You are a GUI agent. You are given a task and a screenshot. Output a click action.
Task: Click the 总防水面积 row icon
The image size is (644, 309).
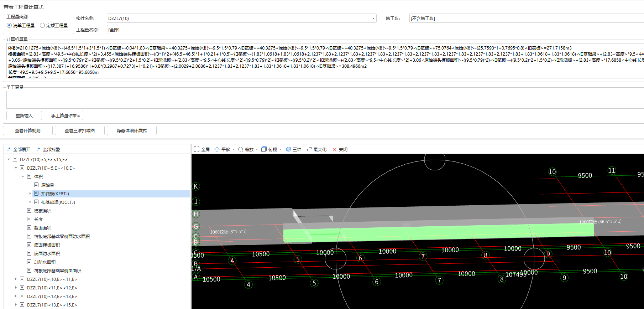(29, 262)
